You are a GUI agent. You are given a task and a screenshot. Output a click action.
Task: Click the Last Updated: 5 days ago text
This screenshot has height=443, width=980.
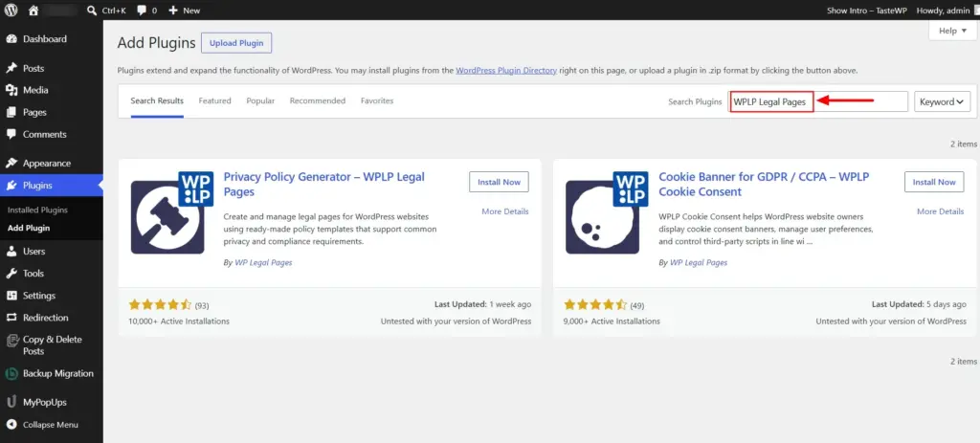919,304
